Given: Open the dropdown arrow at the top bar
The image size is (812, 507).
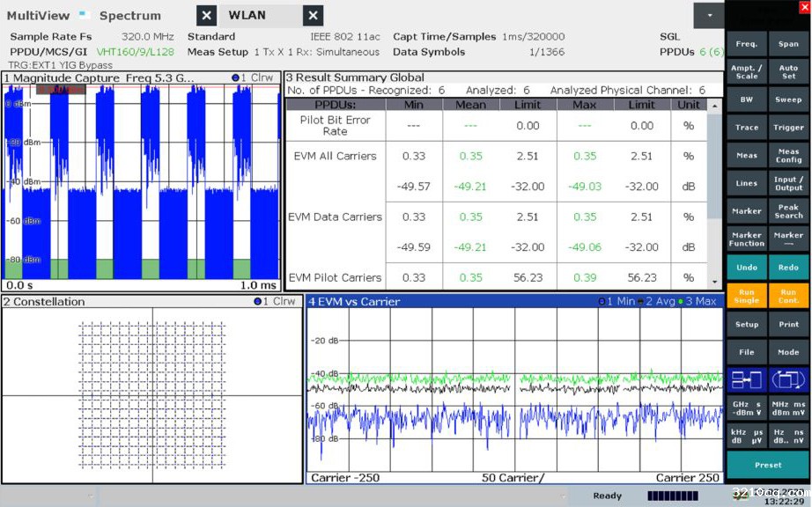Looking at the screenshot, I should pos(709,16).
